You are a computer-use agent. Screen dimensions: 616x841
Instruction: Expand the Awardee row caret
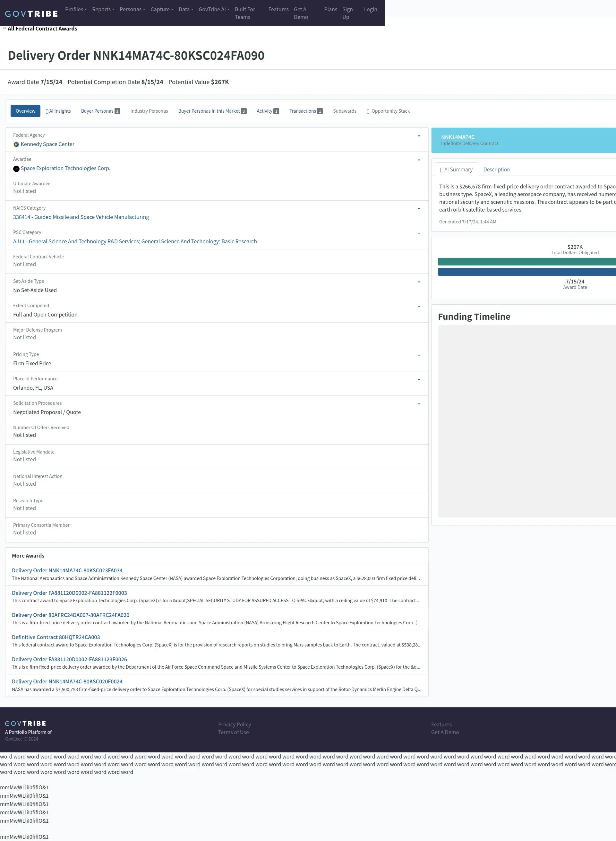(419, 160)
